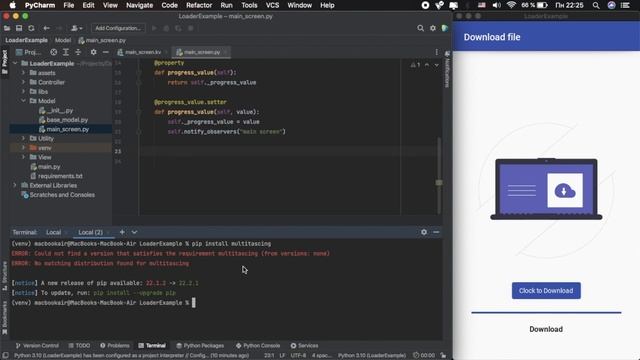Click Reload from disk icon
The width and height of the screenshot is (640, 360).
(31, 28)
